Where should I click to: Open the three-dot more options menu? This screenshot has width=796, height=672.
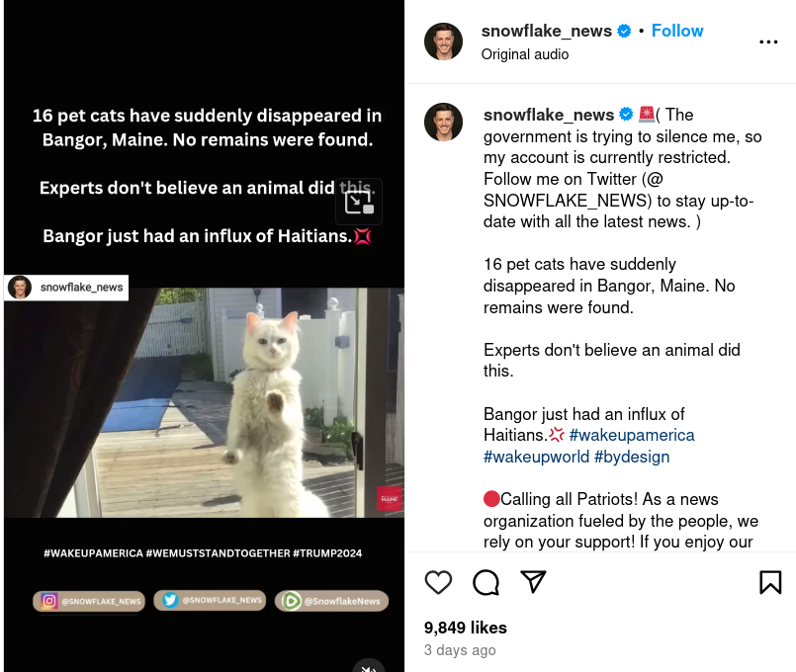coord(768,42)
